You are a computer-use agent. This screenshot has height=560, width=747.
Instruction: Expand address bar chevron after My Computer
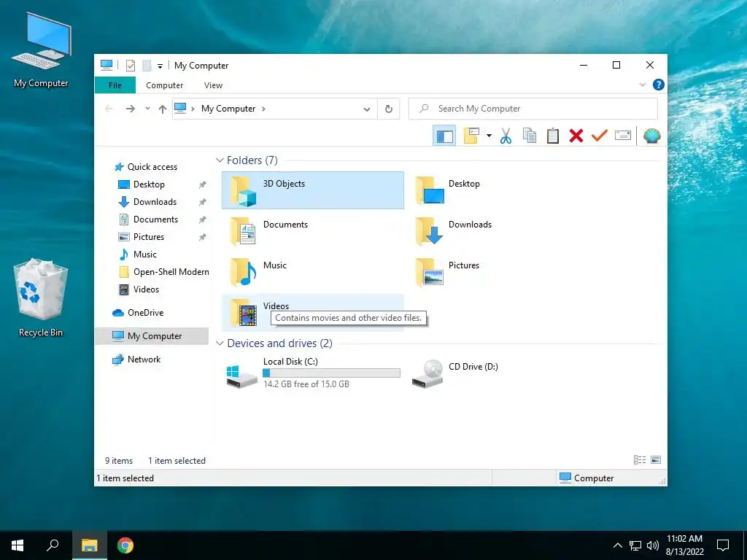point(263,109)
